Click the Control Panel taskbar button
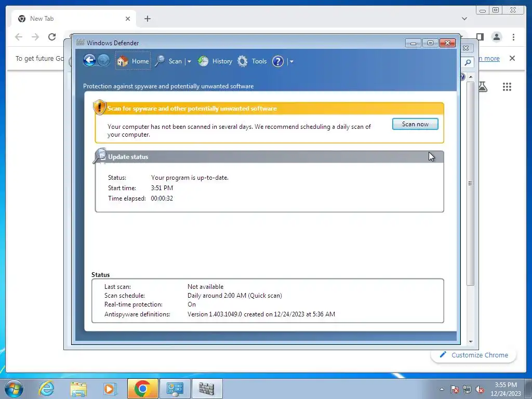 point(175,389)
